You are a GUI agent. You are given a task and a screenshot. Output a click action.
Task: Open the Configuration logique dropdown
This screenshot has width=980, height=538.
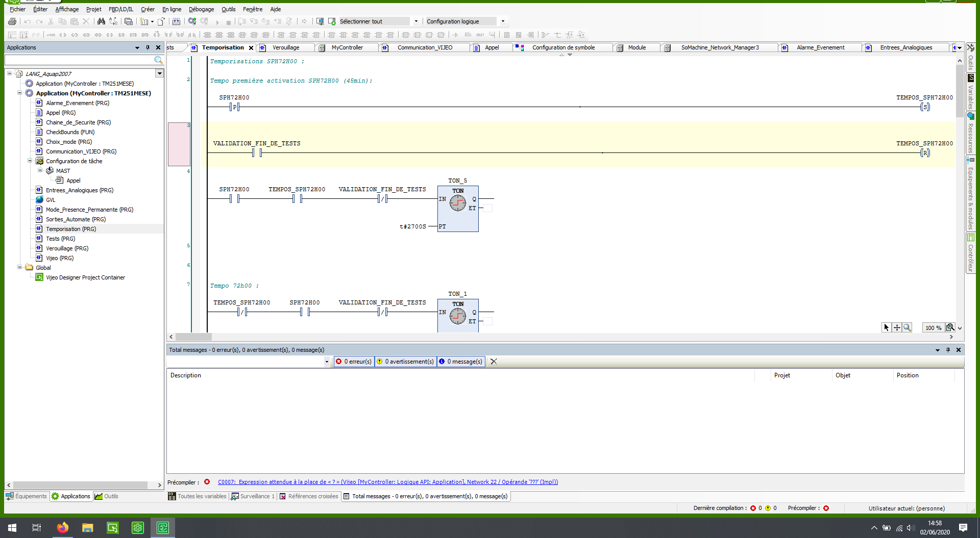pos(503,21)
